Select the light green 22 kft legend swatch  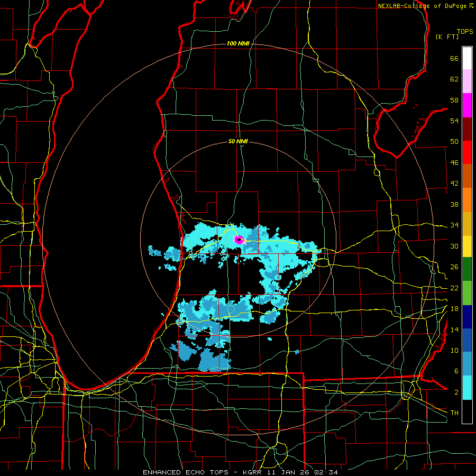pos(467,293)
